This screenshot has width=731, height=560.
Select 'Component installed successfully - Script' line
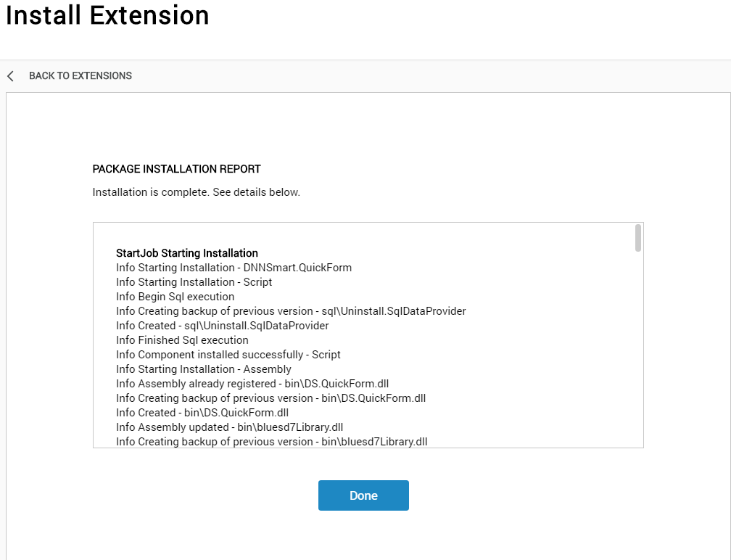click(228, 355)
